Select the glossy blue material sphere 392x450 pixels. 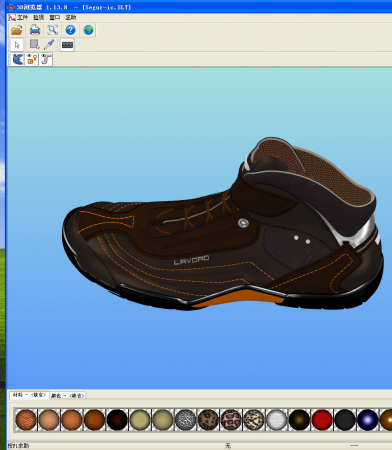tap(367, 420)
